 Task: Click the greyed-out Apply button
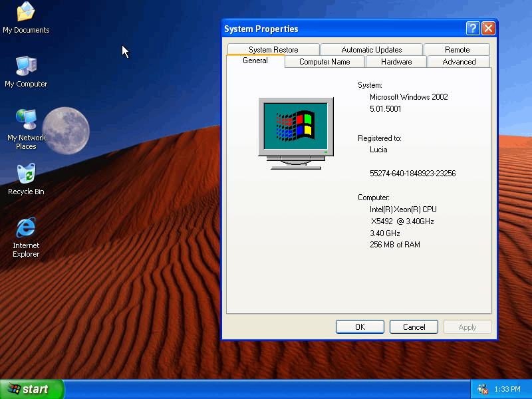[x=467, y=327]
